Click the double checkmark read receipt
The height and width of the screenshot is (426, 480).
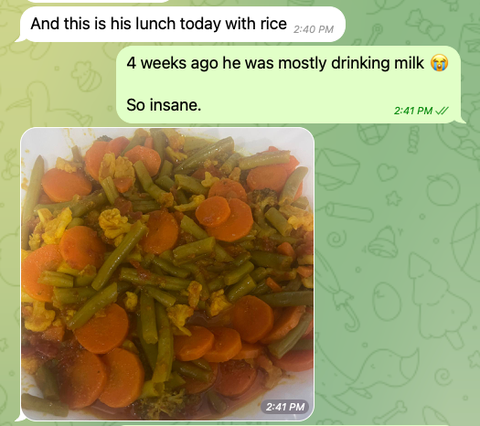tap(442, 111)
